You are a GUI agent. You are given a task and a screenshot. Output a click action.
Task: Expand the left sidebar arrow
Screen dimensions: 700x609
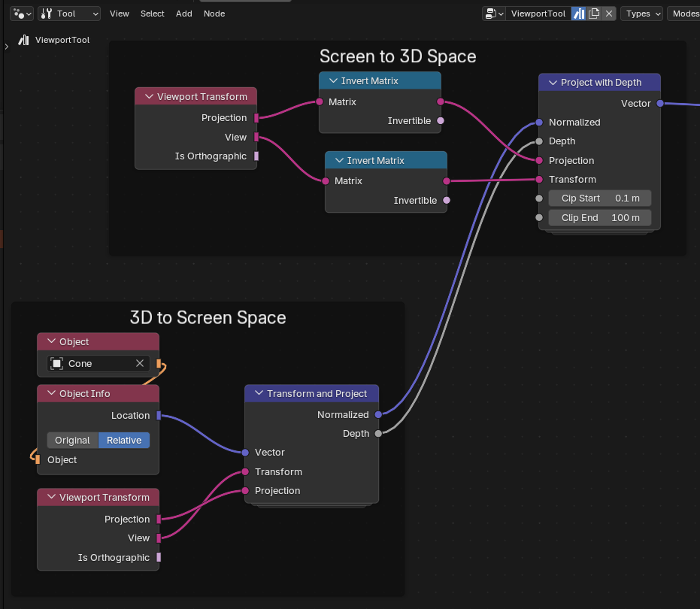(6, 47)
